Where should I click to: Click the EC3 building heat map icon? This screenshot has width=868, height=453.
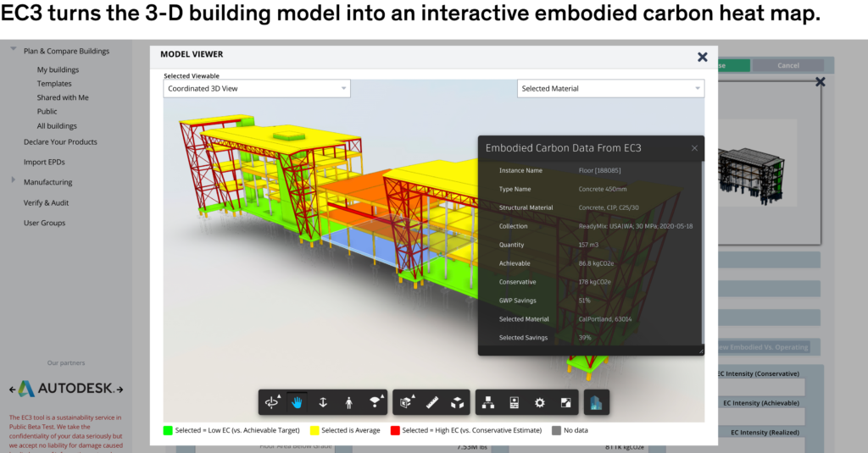(x=596, y=403)
